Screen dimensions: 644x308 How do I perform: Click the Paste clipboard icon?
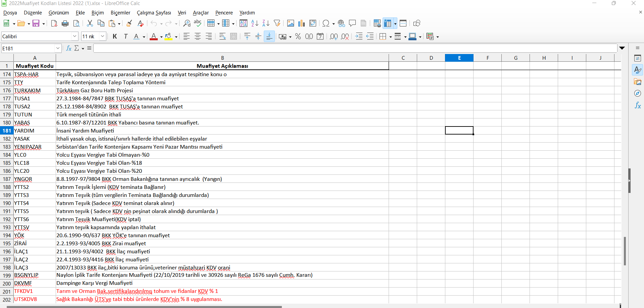(112, 23)
